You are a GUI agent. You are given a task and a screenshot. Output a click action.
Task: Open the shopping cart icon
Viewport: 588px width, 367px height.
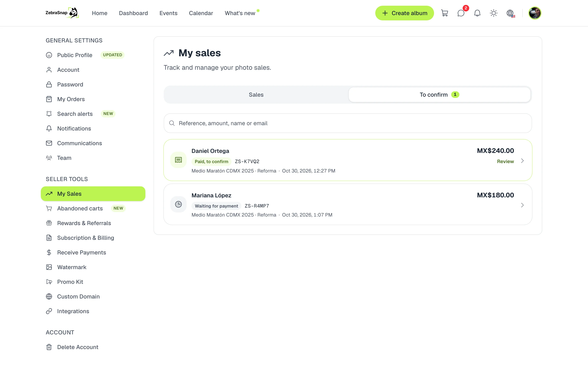coord(444,13)
